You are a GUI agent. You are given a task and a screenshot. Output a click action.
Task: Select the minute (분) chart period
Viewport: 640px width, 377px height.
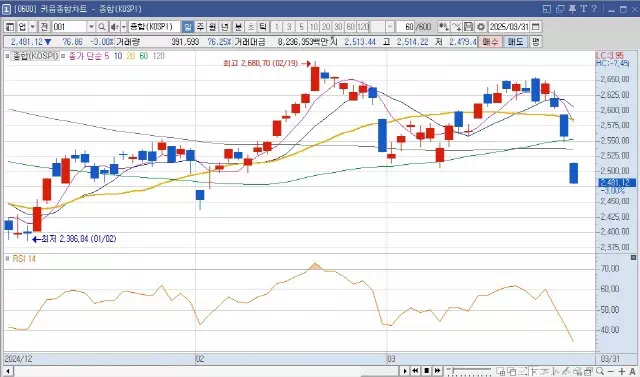click(238, 27)
